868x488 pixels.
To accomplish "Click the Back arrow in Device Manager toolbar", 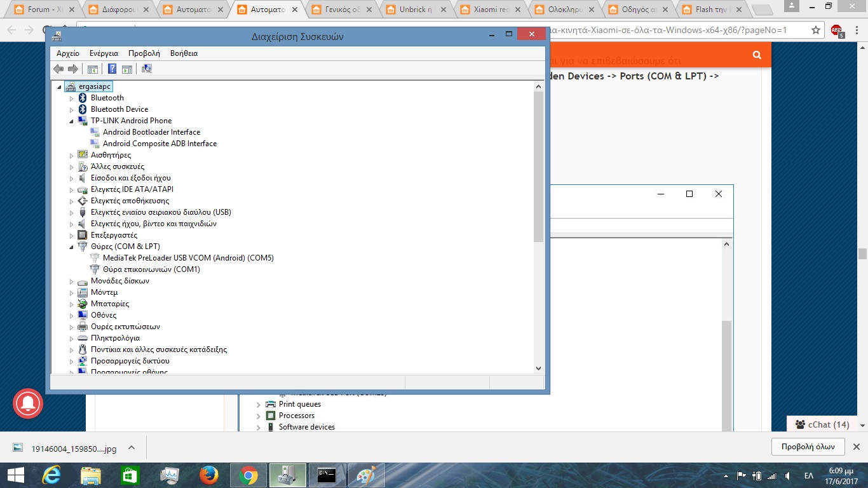I will point(58,69).
